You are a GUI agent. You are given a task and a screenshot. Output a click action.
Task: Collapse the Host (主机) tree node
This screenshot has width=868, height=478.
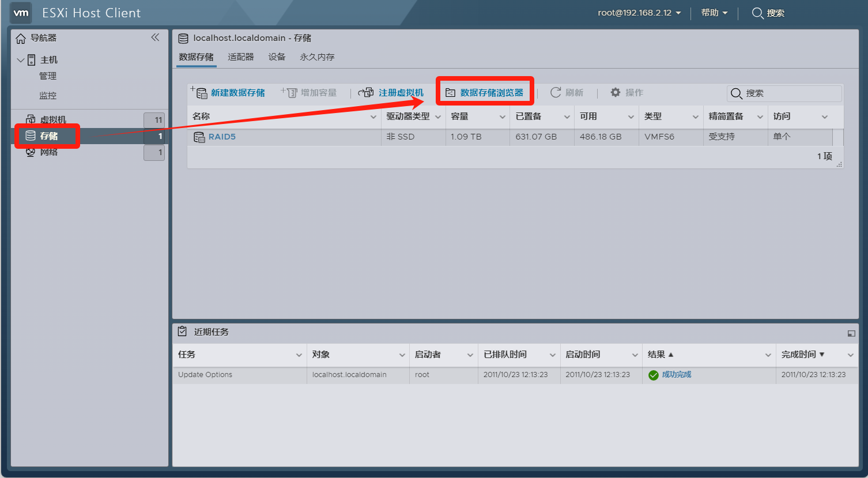pos(21,60)
